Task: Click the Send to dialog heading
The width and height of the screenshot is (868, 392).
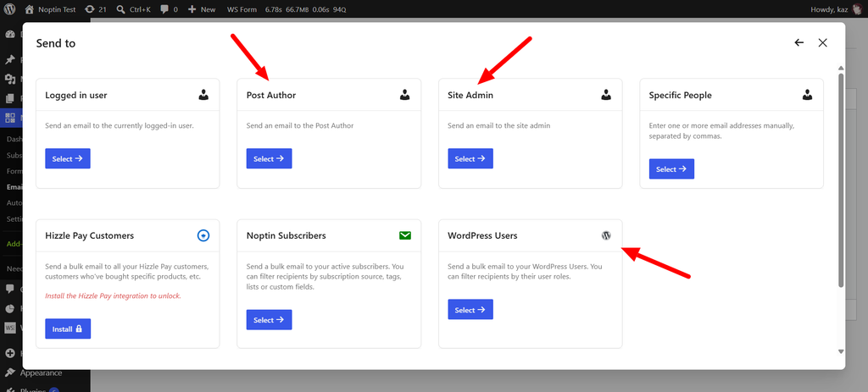Action: click(x=56, y=43)
